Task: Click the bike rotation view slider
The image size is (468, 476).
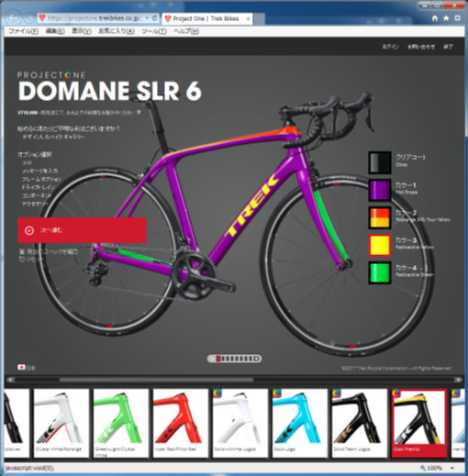Action: [234, 359]
